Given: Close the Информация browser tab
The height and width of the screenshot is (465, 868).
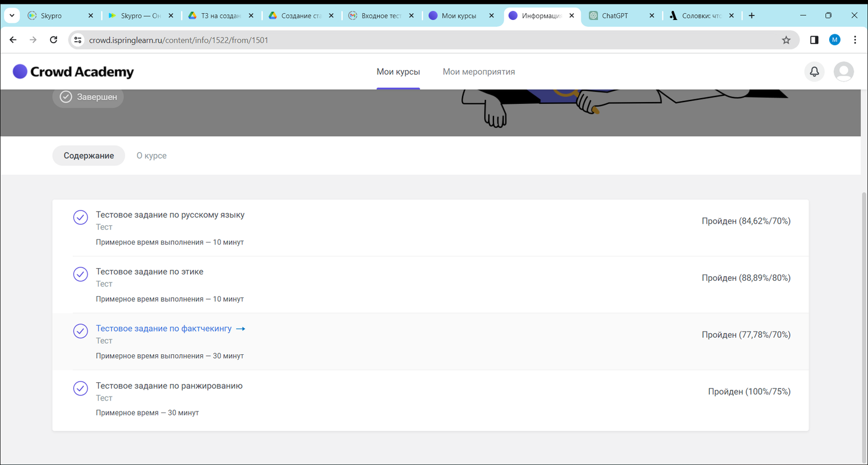Looking at the screenshot, I should pos(572,16).
